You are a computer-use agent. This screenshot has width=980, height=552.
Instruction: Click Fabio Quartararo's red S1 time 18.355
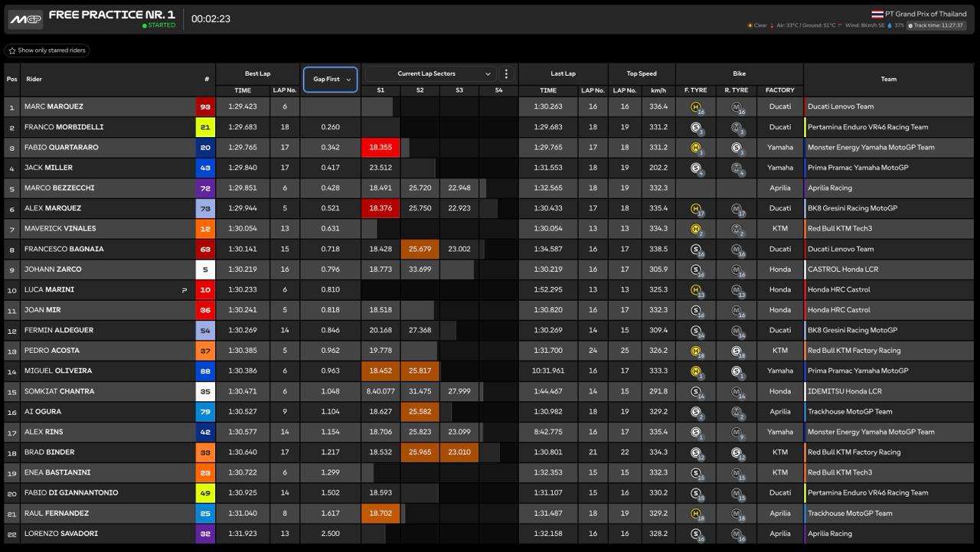point(381,148)
